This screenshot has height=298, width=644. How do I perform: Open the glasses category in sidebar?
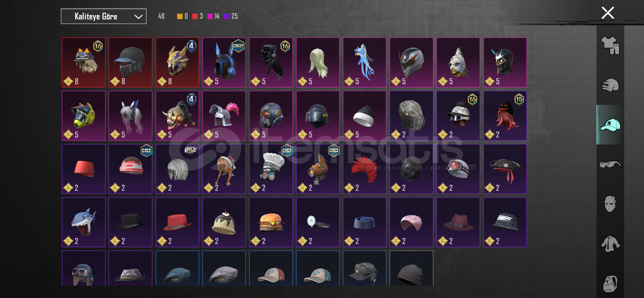pyautogui.click(x=610, y=164)
